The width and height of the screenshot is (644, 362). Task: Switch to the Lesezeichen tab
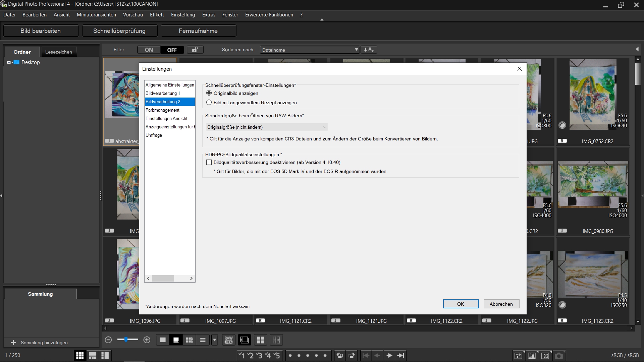pos(59,52)
